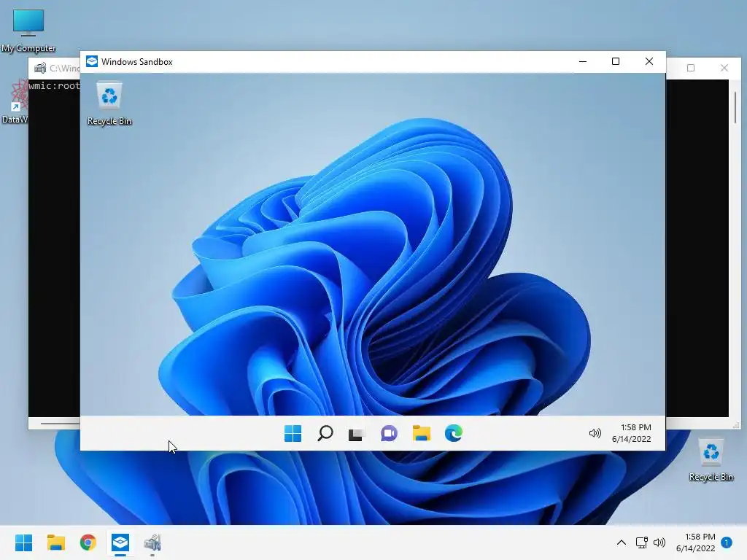747x560 pixels.
Task: Open Task View in Sandbox taskbar
Action: click(355, 435)
